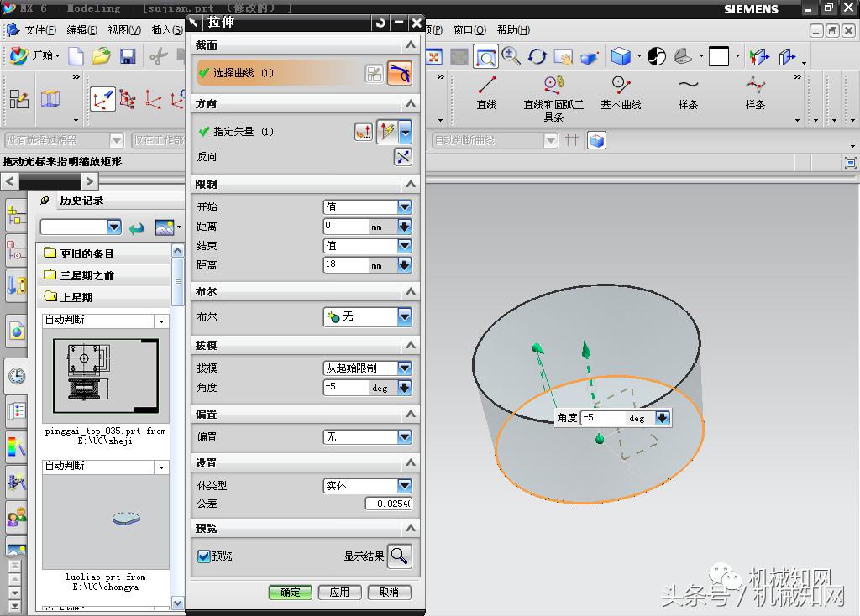Click the Rotate view icon

coord(537,56)
